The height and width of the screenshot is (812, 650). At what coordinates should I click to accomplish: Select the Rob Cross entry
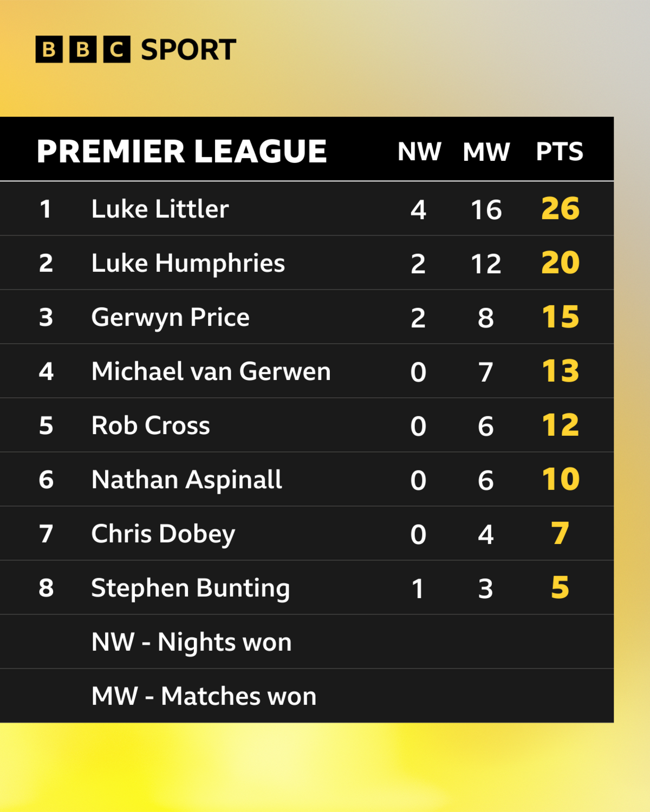click(x=151, y=425)
